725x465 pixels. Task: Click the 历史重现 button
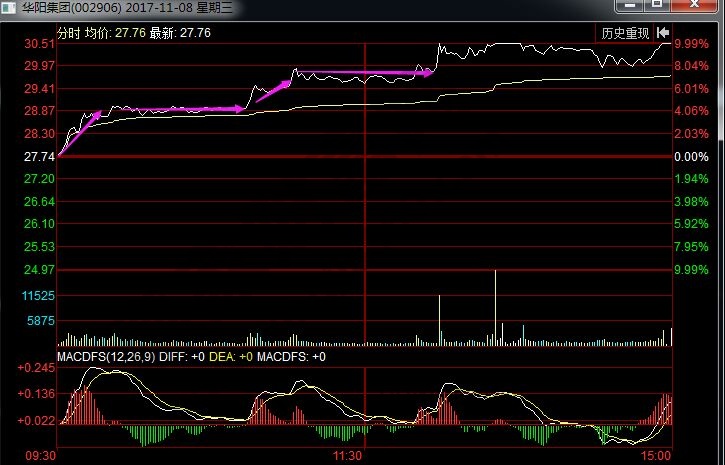[625, 33]
